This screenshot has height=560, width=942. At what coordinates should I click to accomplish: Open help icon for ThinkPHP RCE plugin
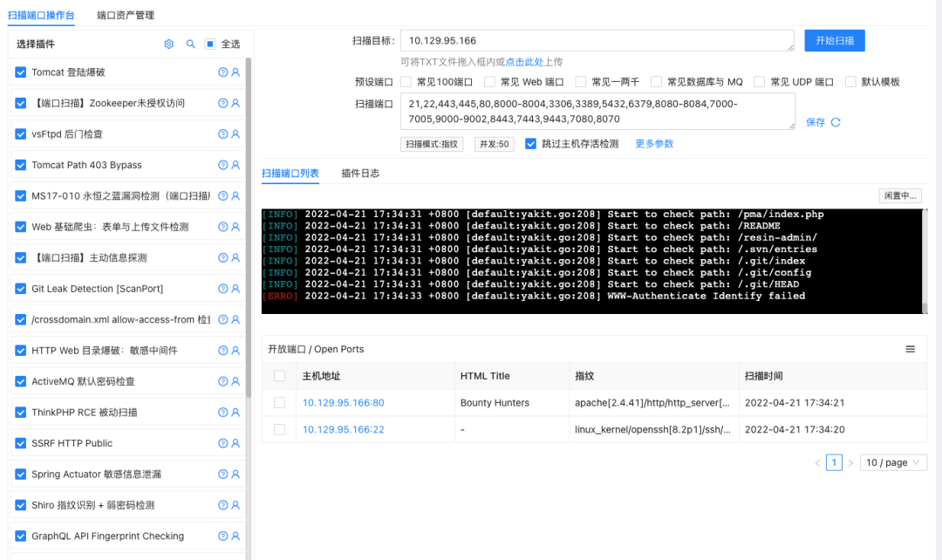point(223,413)
